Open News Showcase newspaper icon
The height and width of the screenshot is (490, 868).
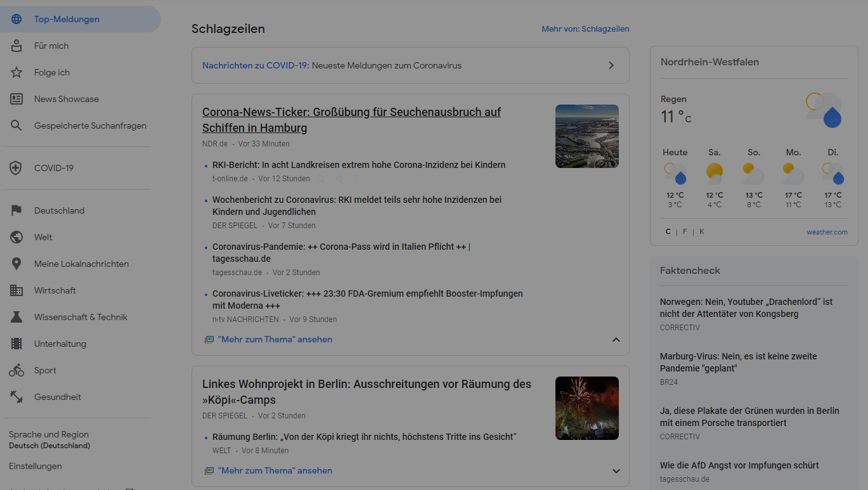tap(16, 99)
